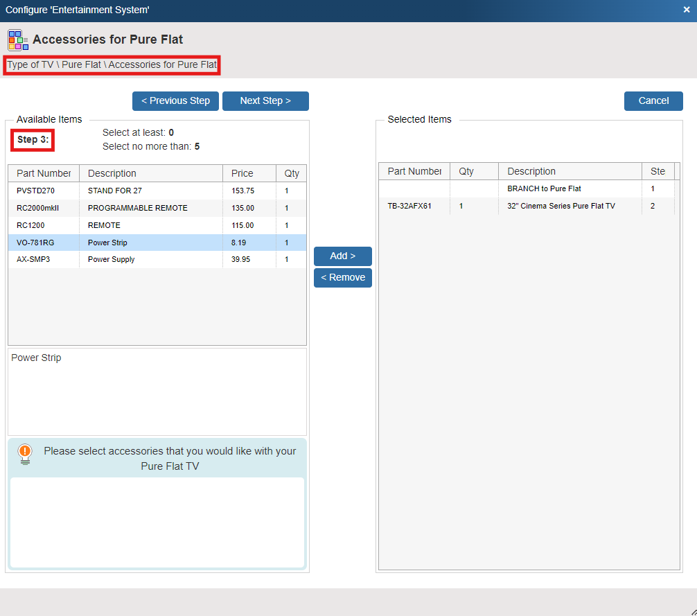Sort available items by Price column
Screen dimensions: 697x616
tap(242, 173)
